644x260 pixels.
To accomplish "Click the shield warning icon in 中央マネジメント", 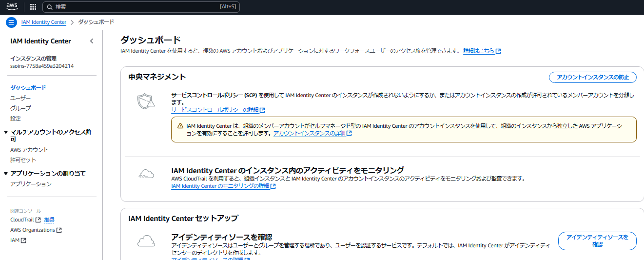I will [x=146, y=101].
